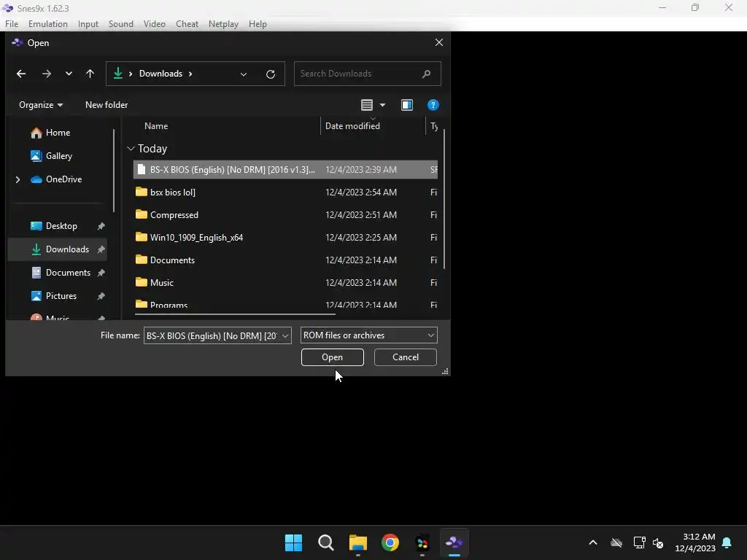Sort by Date modified column
Viewport: 747px width, 560px height.
(352, 126)
